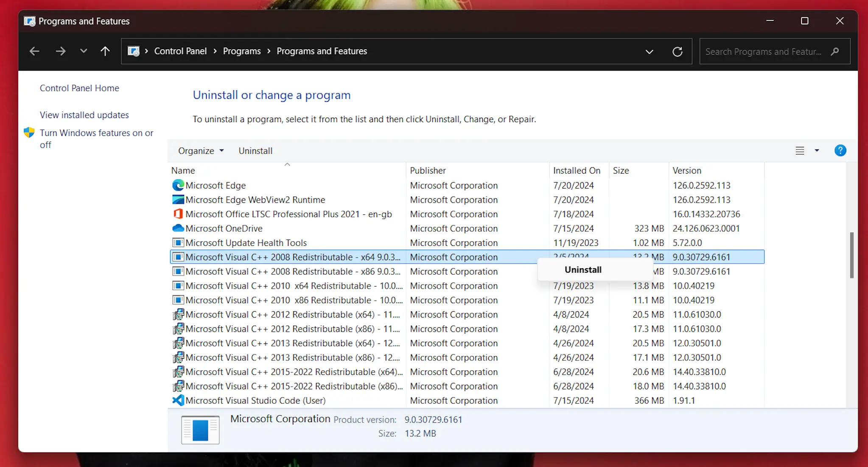The image size is (868, 467).
Task: Maximize the Programs and Features window
Action: tap(804, 21)
